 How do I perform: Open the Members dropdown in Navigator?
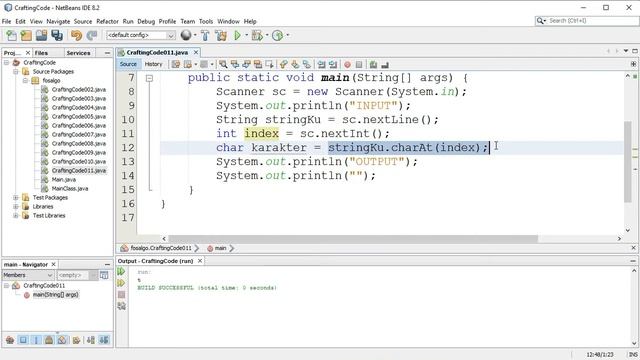pyautogui.click(x=50, y=275)
